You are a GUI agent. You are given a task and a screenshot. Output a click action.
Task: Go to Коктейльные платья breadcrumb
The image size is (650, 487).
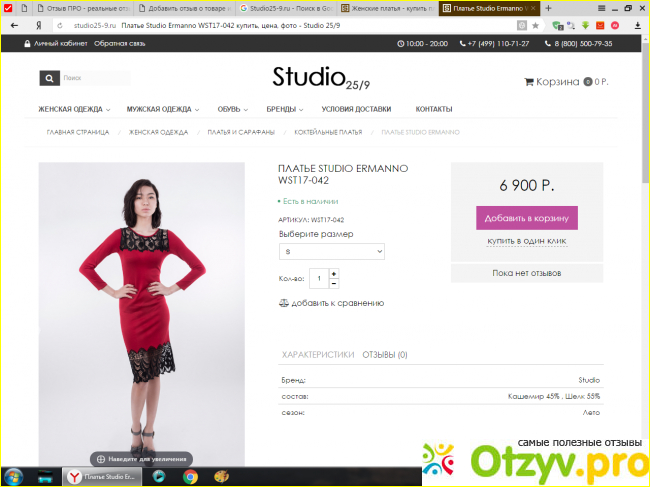(328, 132)
